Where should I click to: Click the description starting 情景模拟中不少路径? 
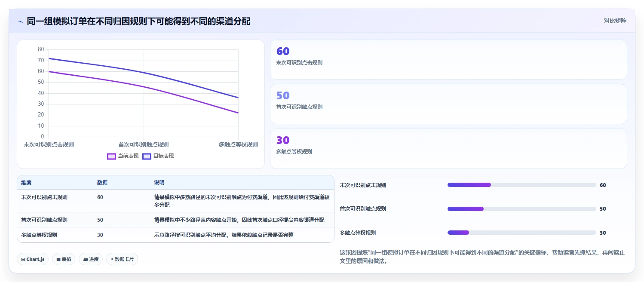pos(239,220)
